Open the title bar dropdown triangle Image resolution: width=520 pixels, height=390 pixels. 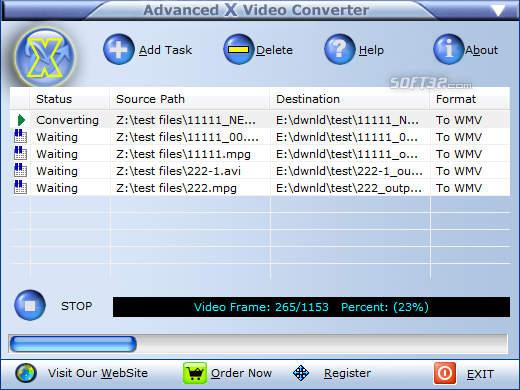pyautogui.click(x=498, y=11)
